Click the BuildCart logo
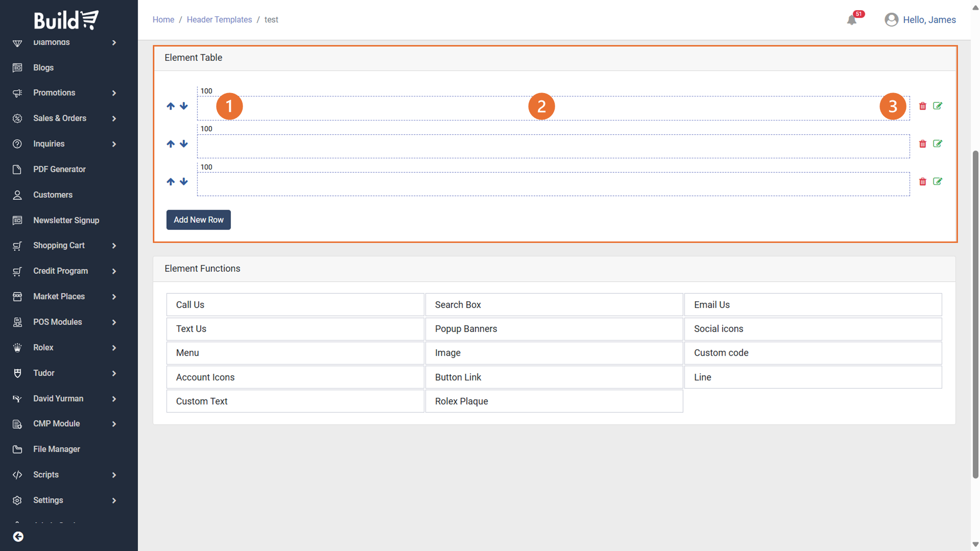Image resolution: width=980 pixels, height=551 pixels. pyautogui.click(x=66, y=20)
